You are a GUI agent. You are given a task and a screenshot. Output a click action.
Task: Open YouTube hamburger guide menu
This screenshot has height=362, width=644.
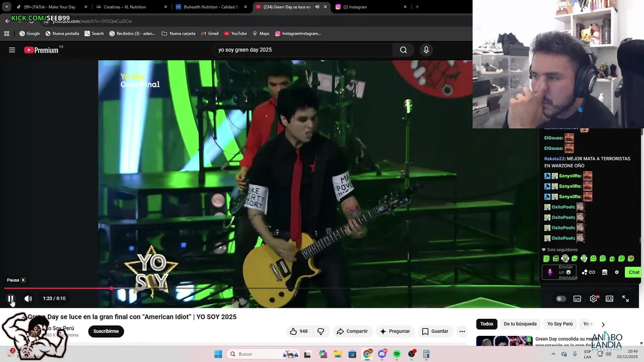coord(12,50)
